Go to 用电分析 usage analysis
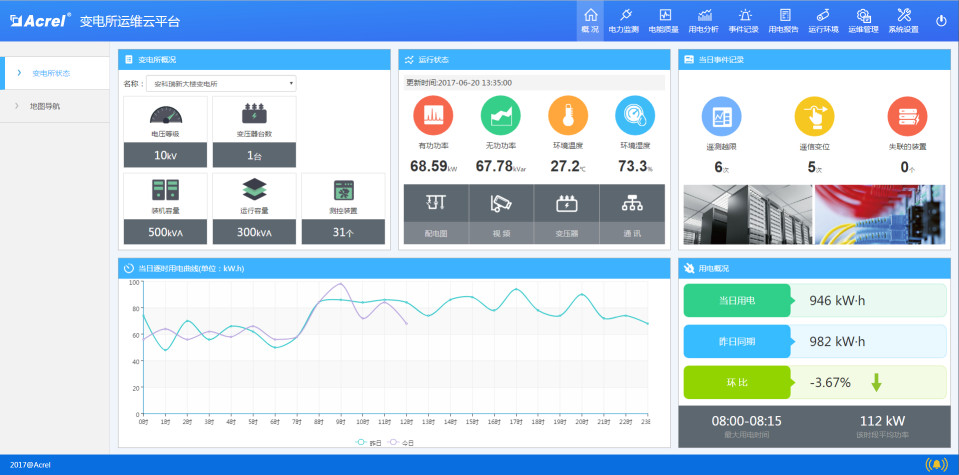The image size is (959, 475). tap(704, 20)
